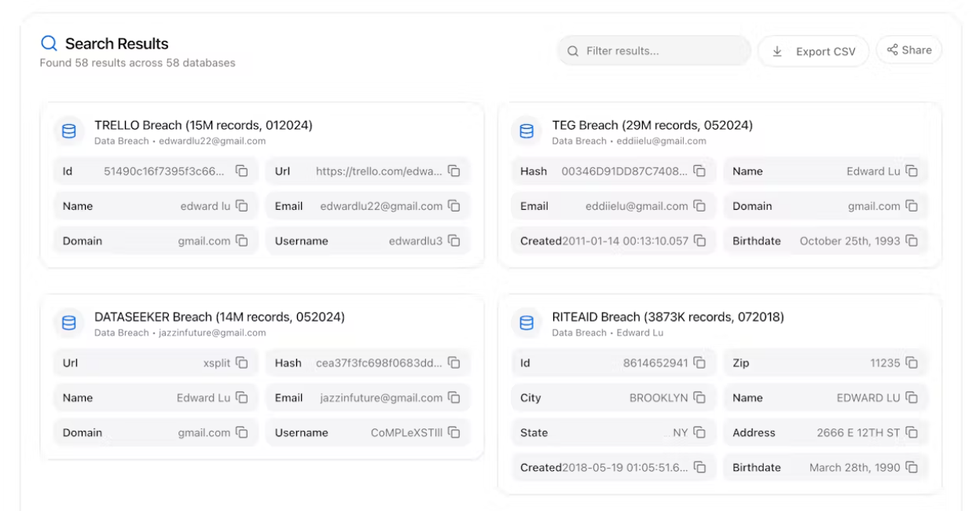Click the '2666 E 12TH ST' Address value

(858, 433)
